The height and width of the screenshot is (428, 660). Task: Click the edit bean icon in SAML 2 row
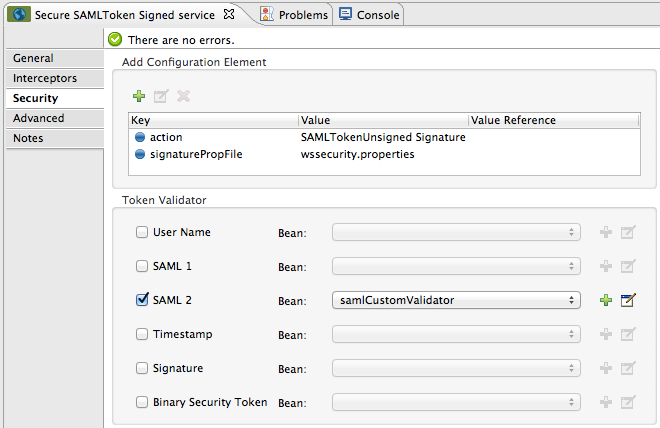628,300
